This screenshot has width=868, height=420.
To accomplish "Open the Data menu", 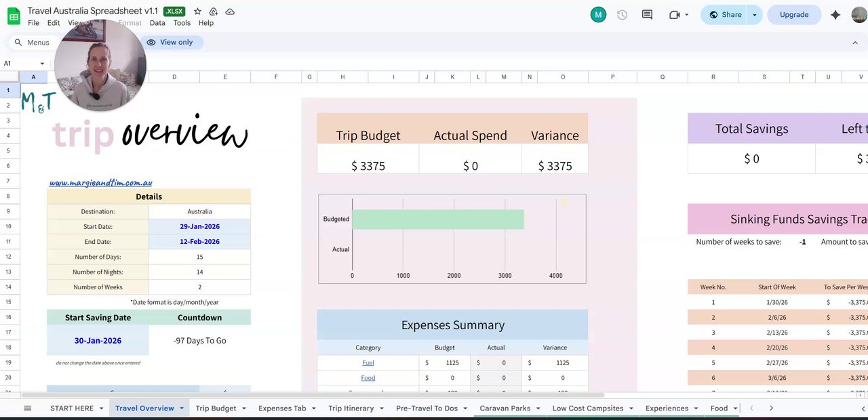I will (x=157, y=22).
